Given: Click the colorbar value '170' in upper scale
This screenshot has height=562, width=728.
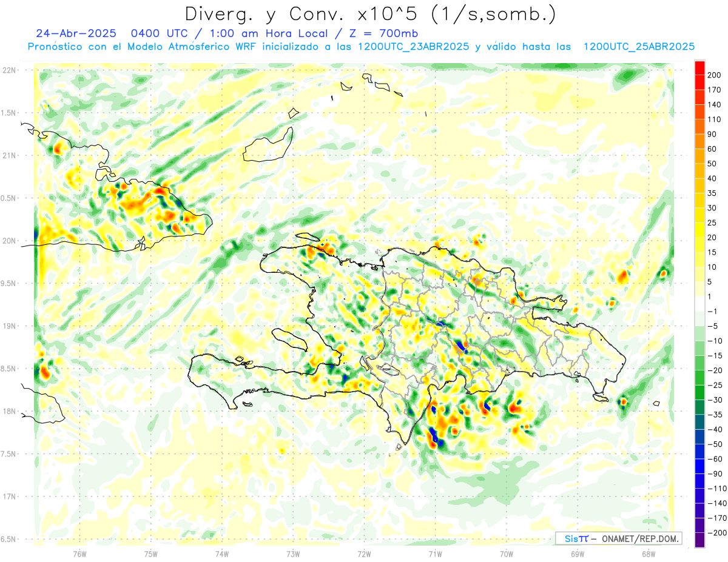Looking at the screenshot, I should (x=714, y=90).
